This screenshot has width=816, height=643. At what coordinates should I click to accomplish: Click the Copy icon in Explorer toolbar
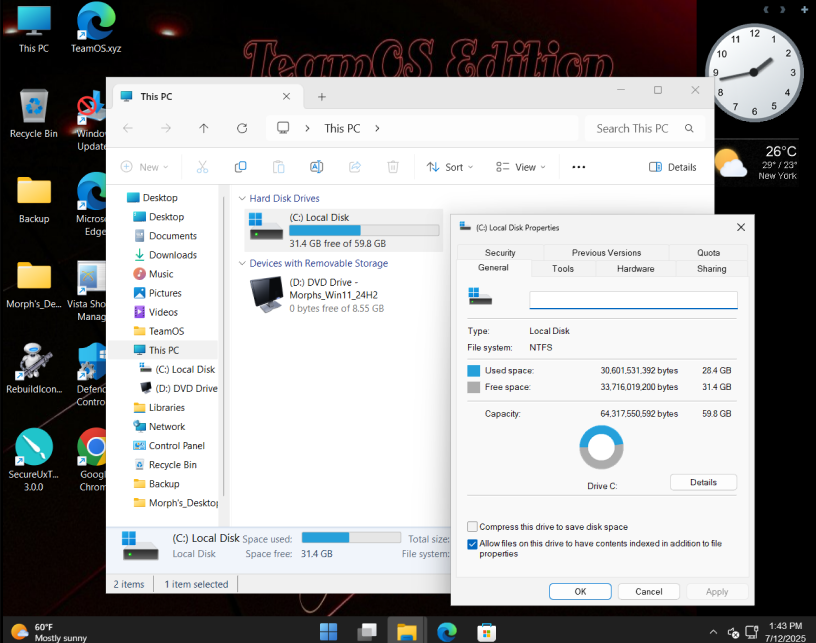pyautogui.click(x=240, y=167)
